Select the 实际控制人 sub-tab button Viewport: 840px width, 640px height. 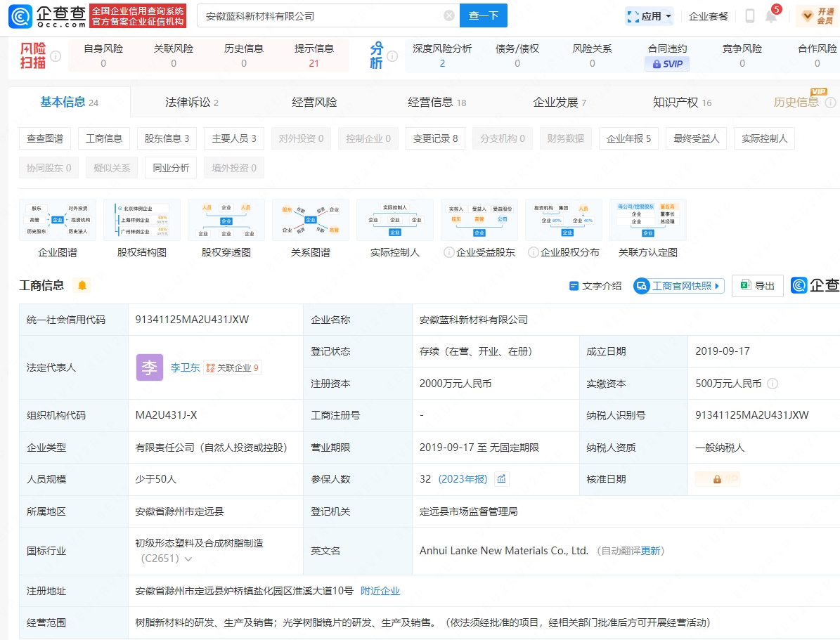point(765,138)
